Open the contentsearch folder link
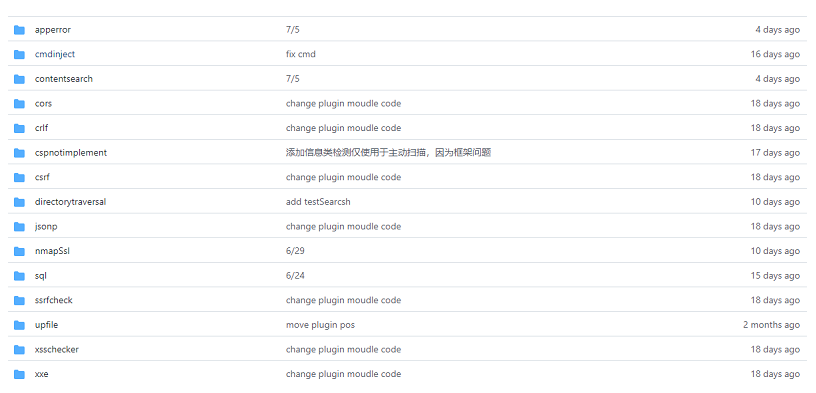The width and height of the screenshot is (816, 393). click(63, 79)
